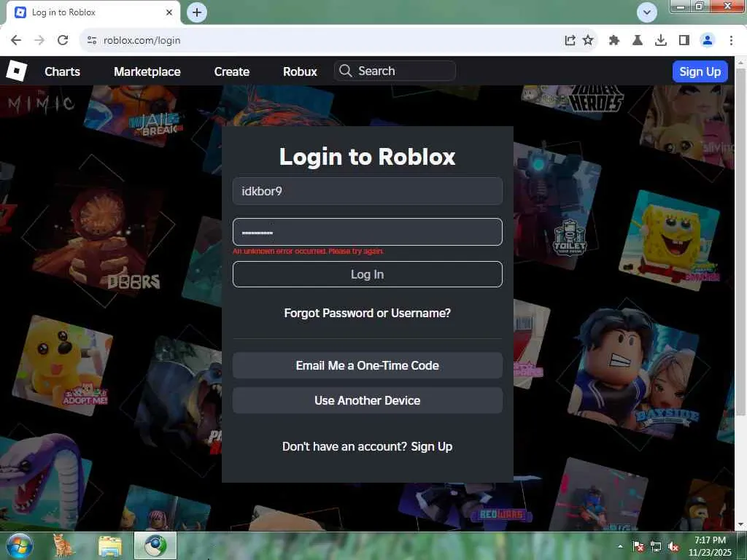The height and width of the screenshot is (560, 747).
Task: Click the flask labs icon in toolbar
Action: point(637,41)
